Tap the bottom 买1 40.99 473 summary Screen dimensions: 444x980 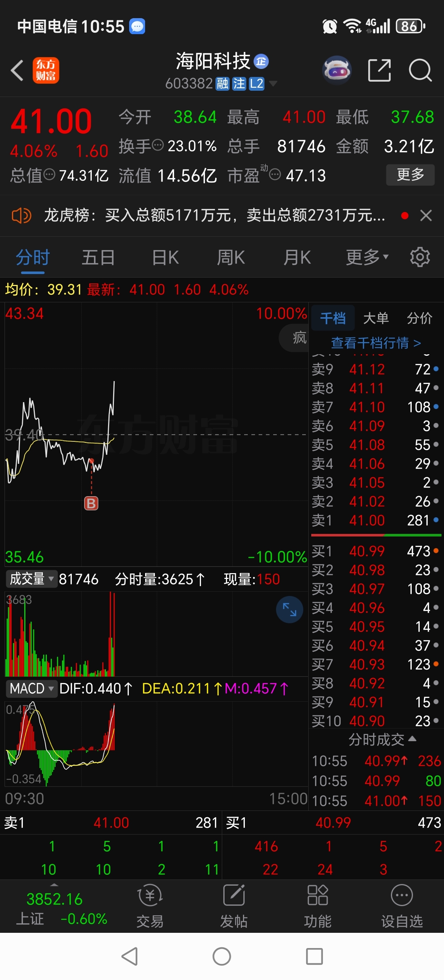[333, 822]
